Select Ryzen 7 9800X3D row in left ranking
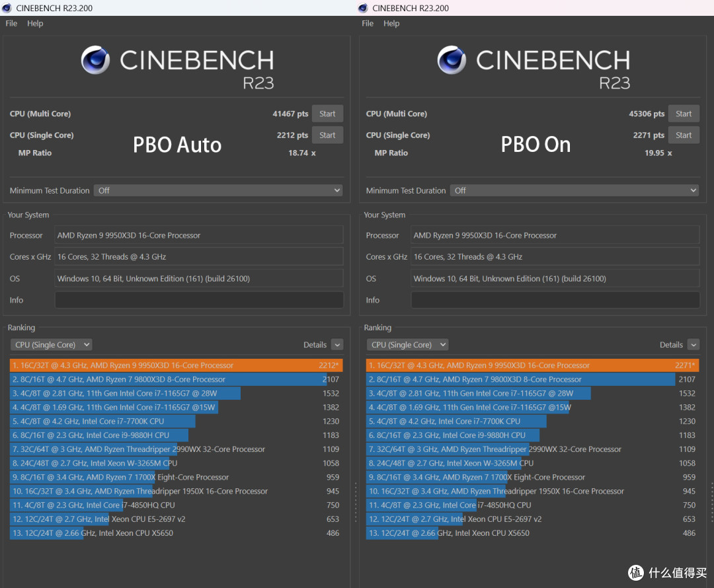Image resolution: width=714 pixels, height=588 pixels. click(x=177, y=379)
